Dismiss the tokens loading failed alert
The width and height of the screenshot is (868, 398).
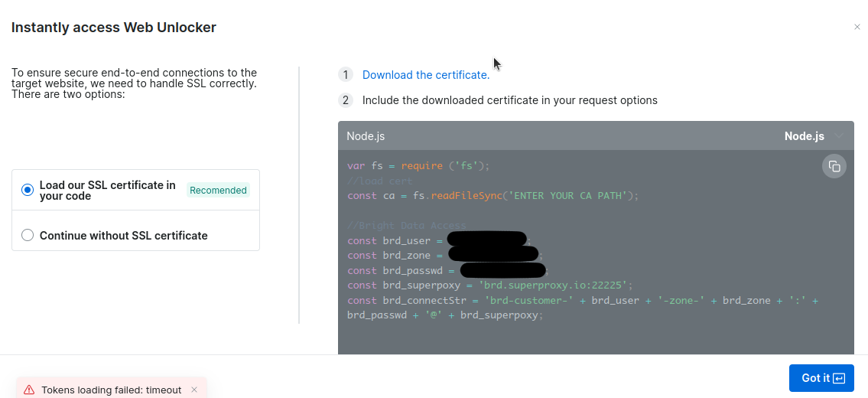(x=194, y=390)
